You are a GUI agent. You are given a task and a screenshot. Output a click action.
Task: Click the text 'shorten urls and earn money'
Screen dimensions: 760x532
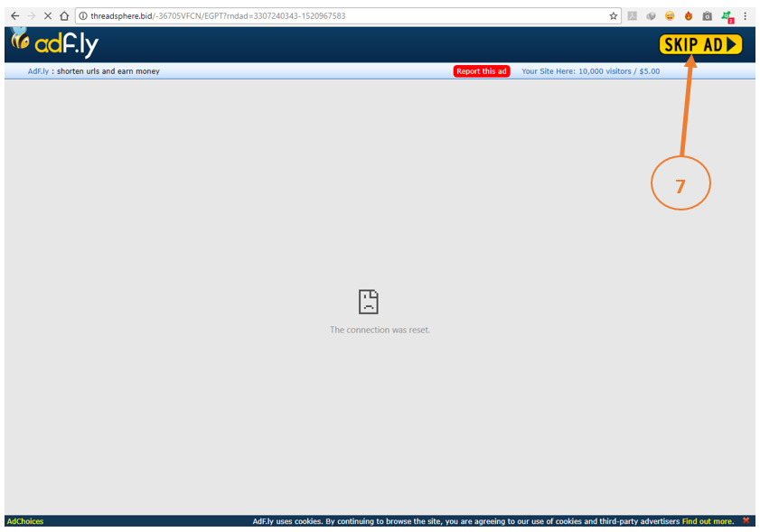[108, 71]
